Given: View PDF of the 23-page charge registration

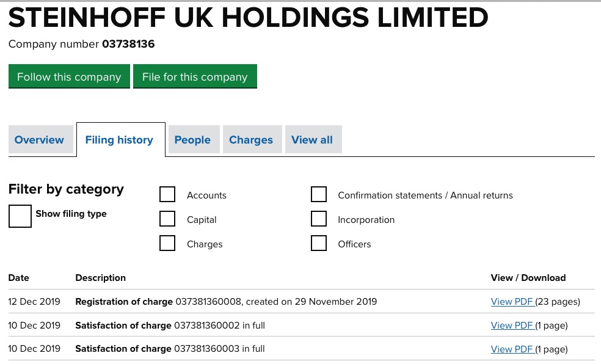Looking at the screenshot, I should (511, 301).
